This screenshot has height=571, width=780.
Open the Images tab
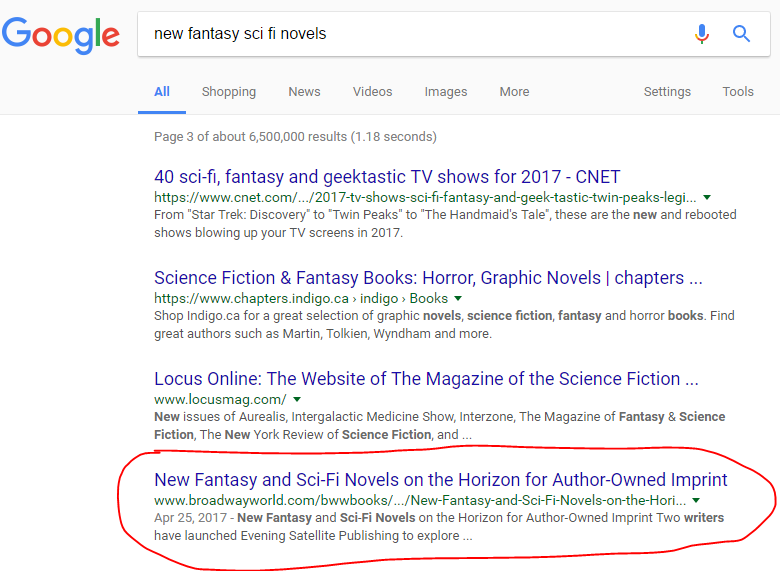[x=446, y=92]
